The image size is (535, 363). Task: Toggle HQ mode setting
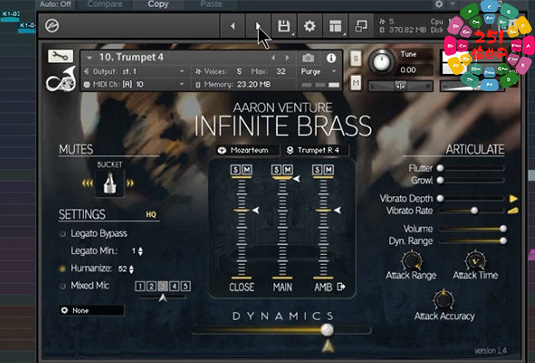(x=151, y=215)
